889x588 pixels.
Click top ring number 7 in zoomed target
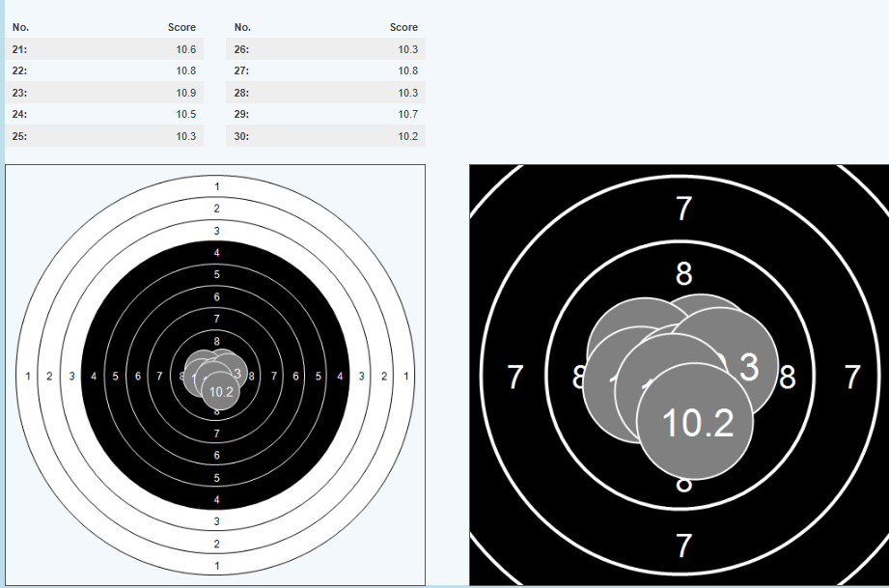[x=683, y=209]
